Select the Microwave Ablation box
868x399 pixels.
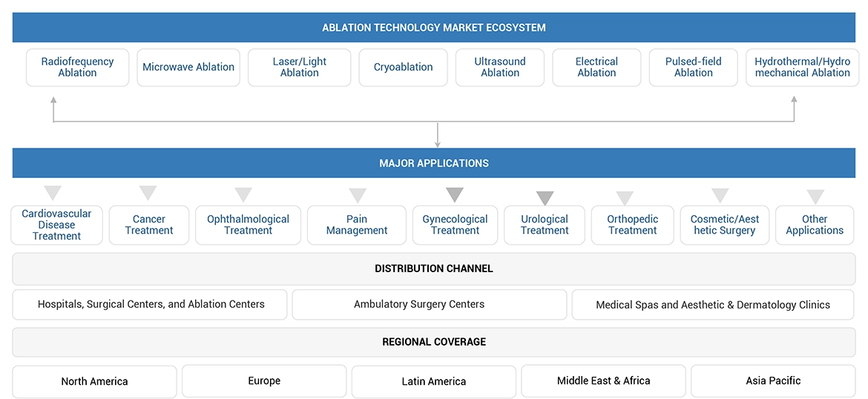click(x=188, y=67)
